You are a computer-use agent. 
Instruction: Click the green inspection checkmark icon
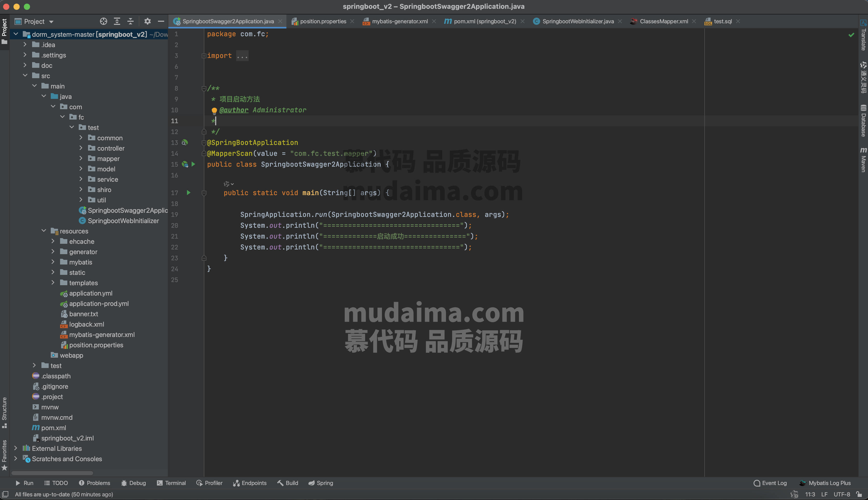(851, 35)
